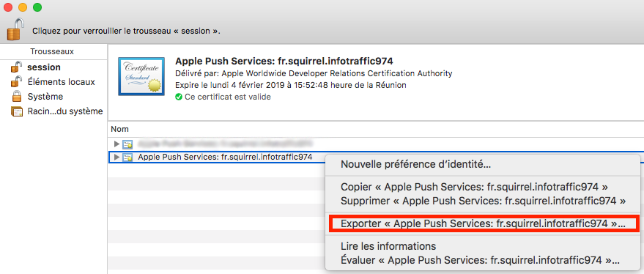Expand the fr.squirrel.infotraffic974 certificate row triangle

[x=116, y=157]
